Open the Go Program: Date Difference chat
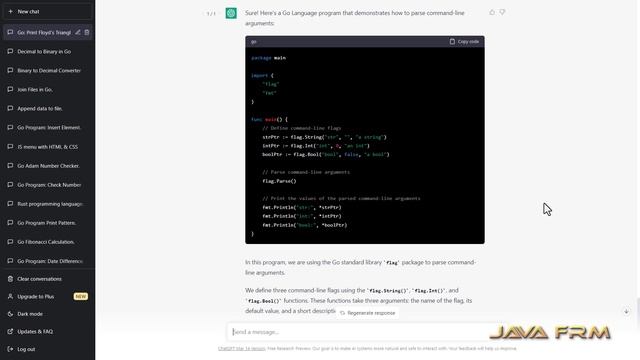Viewport: 640px width, 360px height. coord(47,261)
